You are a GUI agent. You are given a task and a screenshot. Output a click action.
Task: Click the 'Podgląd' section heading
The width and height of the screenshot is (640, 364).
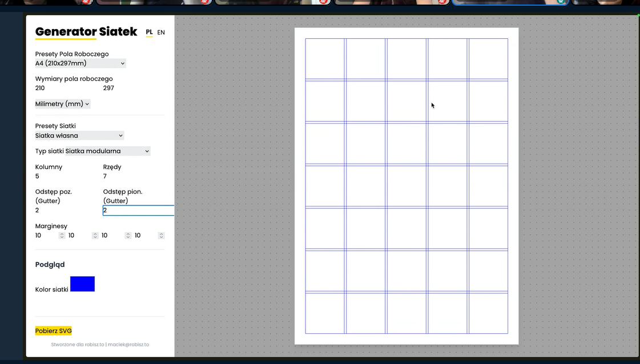click(x=50, y=264)
